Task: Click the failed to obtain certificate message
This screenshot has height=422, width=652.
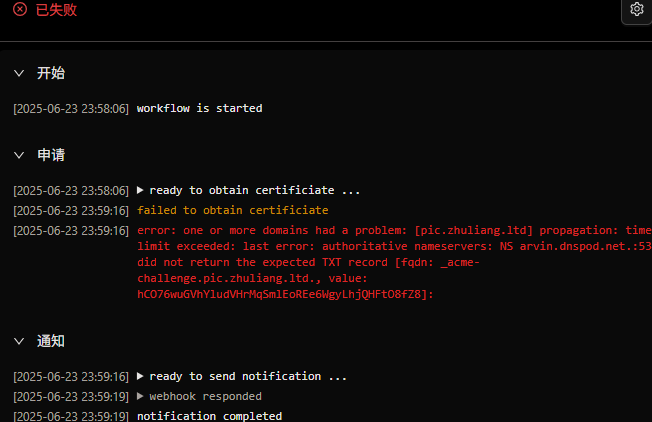Action: pos(232,210)
